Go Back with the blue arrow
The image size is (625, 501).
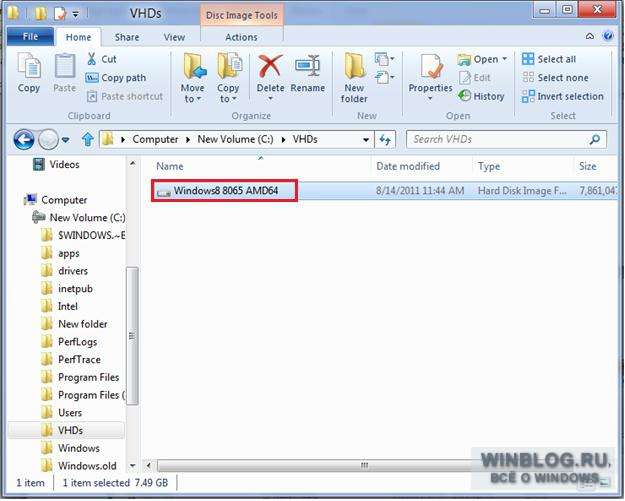pyautogui.click(x=24, y=139)
